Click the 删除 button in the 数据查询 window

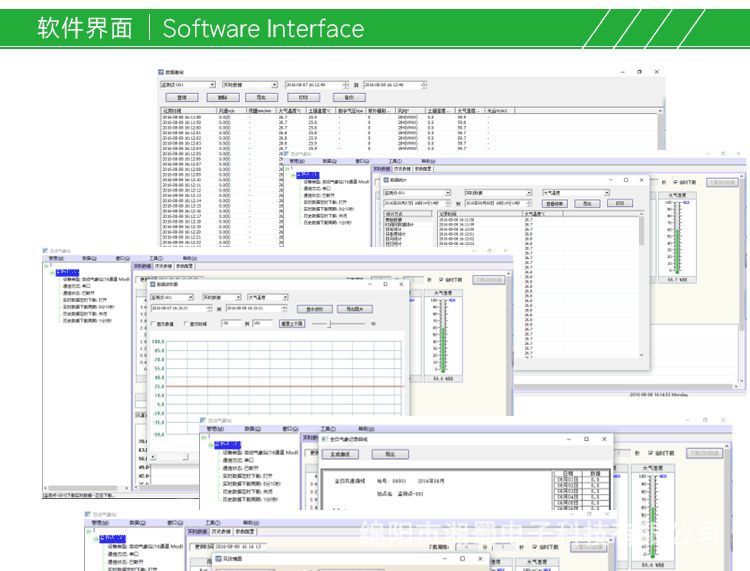tap(223, 98)
